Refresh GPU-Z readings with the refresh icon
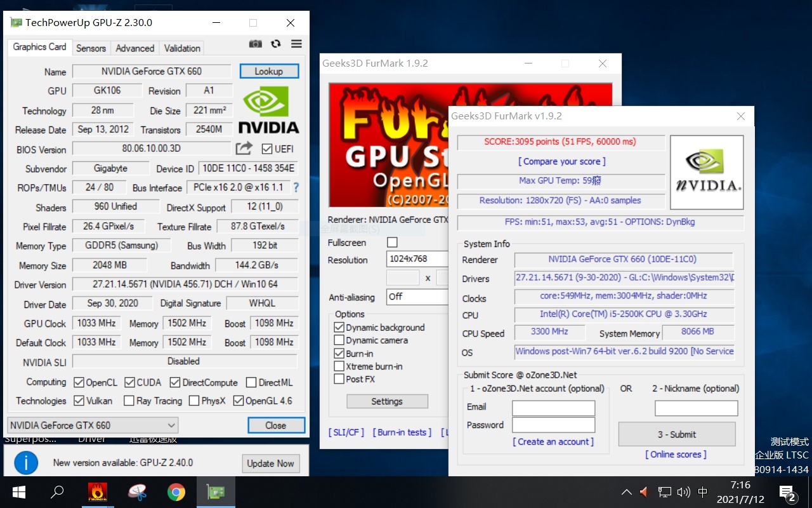Viewport: 812px width, 508px height. pyautogui.click(x=276, y=44)
